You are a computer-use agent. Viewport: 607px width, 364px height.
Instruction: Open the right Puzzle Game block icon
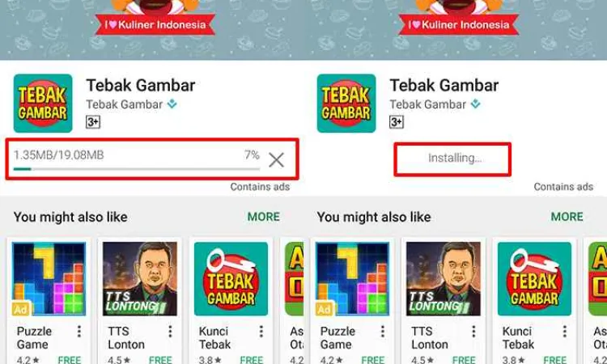(352, 279)
